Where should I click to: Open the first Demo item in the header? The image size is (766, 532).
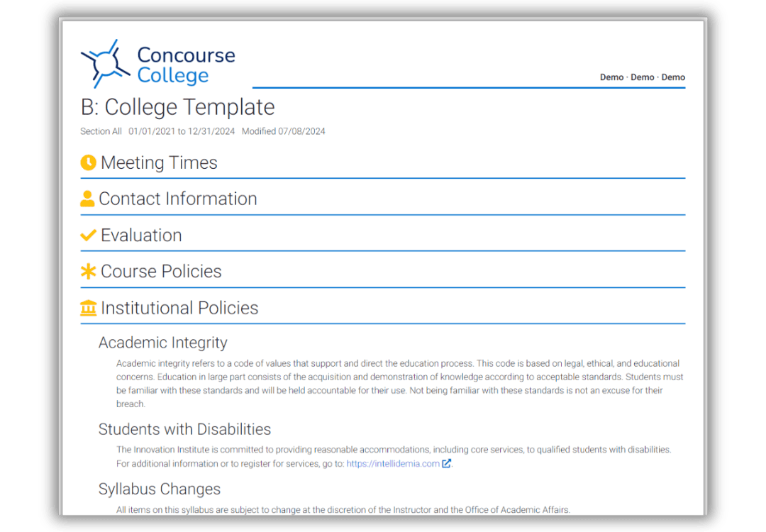[x=611, y=77]
